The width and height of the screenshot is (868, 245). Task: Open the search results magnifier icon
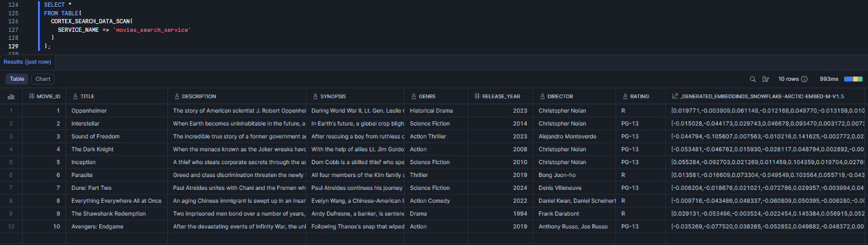coord(753,79)
